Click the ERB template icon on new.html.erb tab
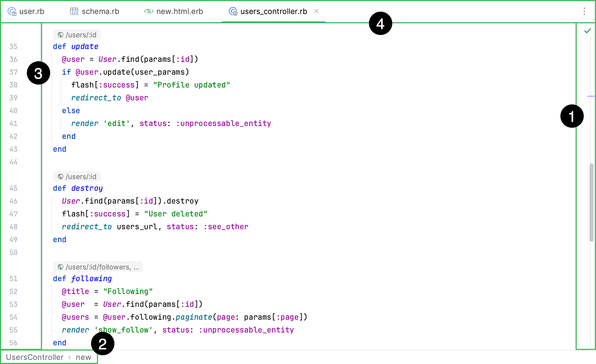Image resolution: width=596 pixels, height=364 pixels. pos(149,11)
